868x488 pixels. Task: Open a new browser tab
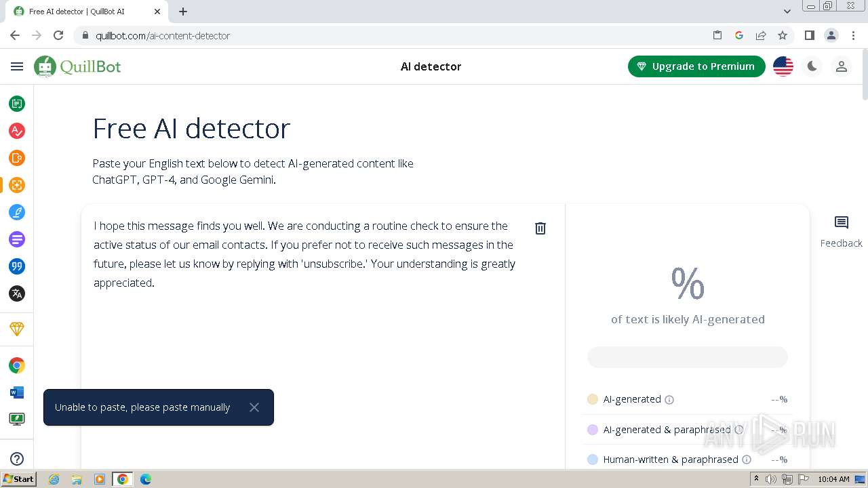183,12
